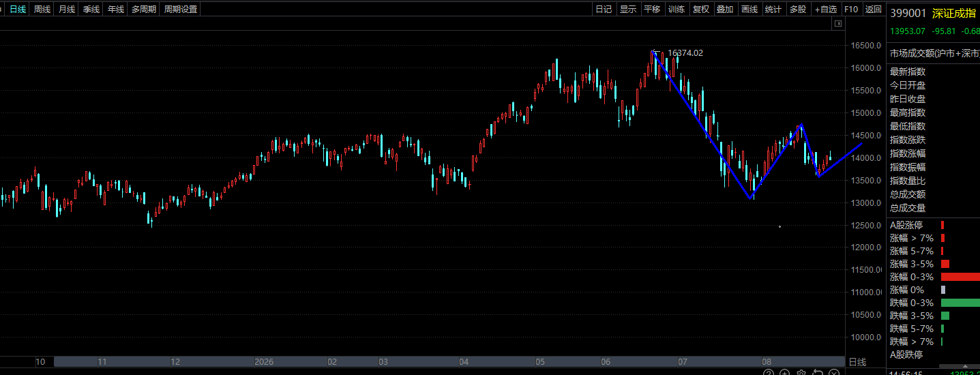
Task: Click the small panel toggle icon above price axis
Action: [838, 23]
